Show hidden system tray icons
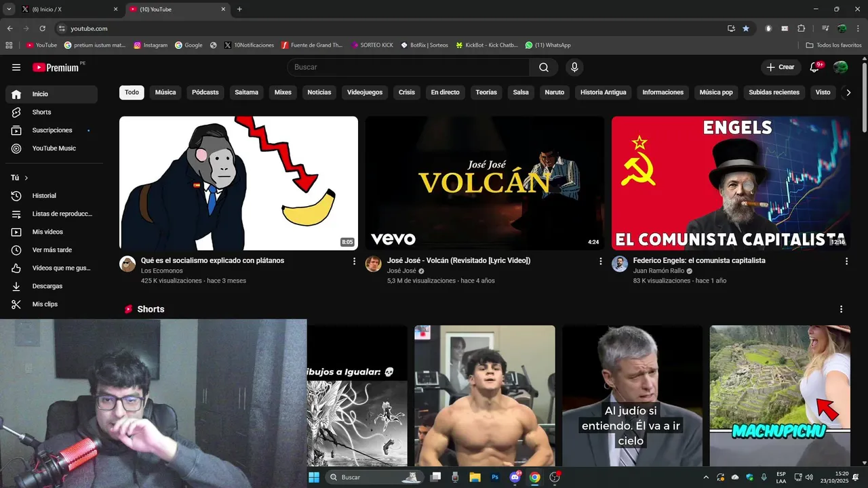The height and width of the screenshot is (488, 868). [706, 477]
